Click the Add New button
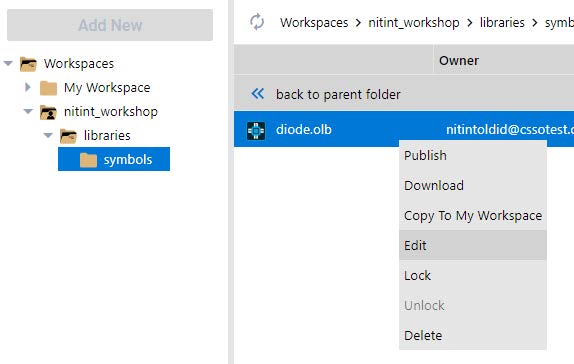574x364 pixels. 110,25
